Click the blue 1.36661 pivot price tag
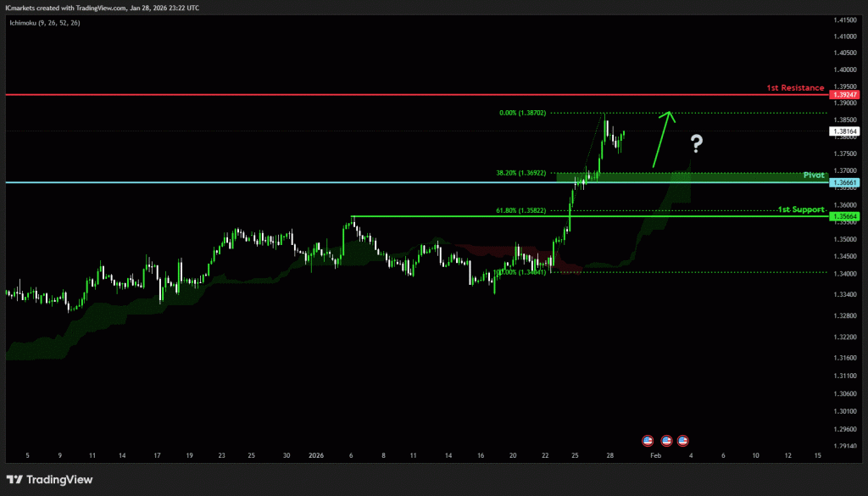The height and width of the screenshot is (496, 868). click(845, 182)
